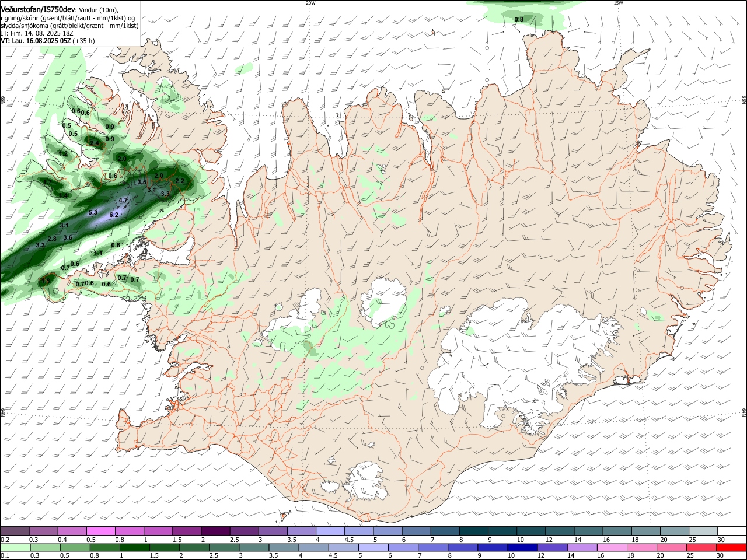747x560 pixels.
Task: Pick the bright red 30+ rain legend swatch
Action: point(732,547)
